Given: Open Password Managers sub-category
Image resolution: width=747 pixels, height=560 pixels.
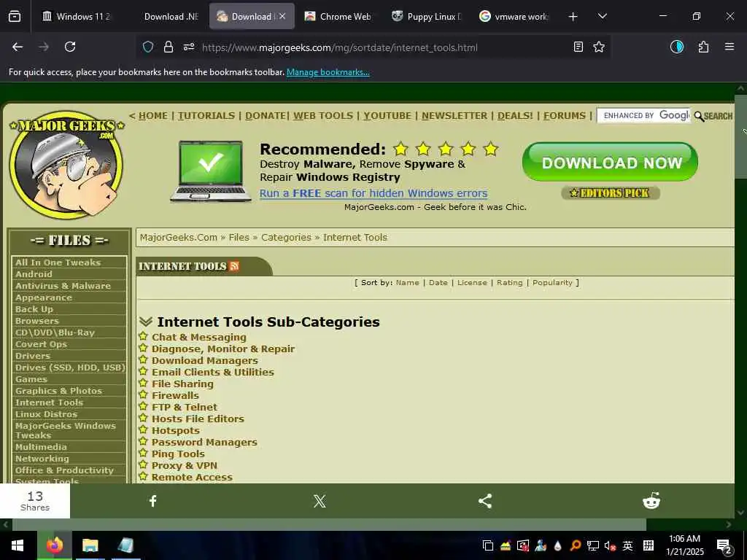Looking at the screenshot, I should click(x=204, y=443).
